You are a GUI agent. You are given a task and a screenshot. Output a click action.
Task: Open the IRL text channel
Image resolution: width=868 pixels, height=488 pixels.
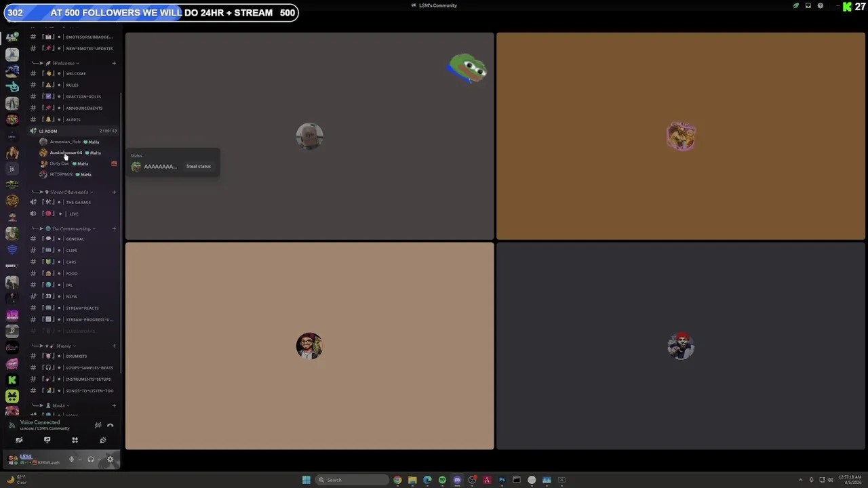(x=73, y=285)
